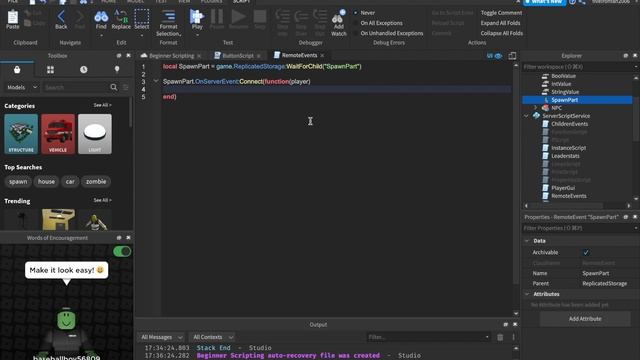Undock Words of Encouragement panel
This screenshot has height=360, width=640.
click(x=119, y=238)
